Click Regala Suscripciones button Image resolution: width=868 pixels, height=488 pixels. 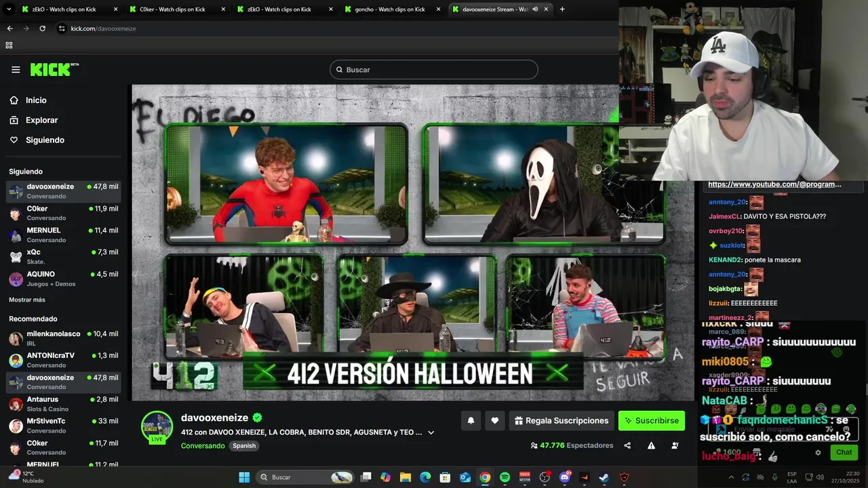click(x=561, y=421)
